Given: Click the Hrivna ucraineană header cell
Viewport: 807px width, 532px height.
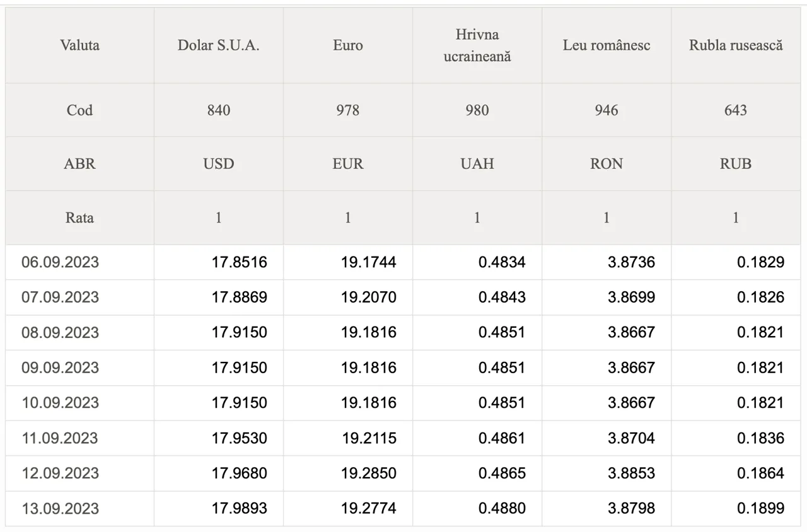Looking at the screenshot, I should pos(477,45).
